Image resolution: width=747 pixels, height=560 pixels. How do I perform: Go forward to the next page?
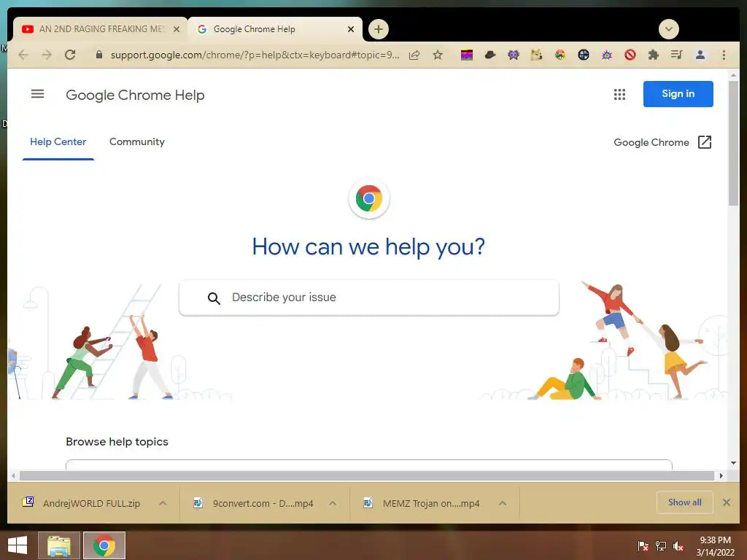coord(47,55)
